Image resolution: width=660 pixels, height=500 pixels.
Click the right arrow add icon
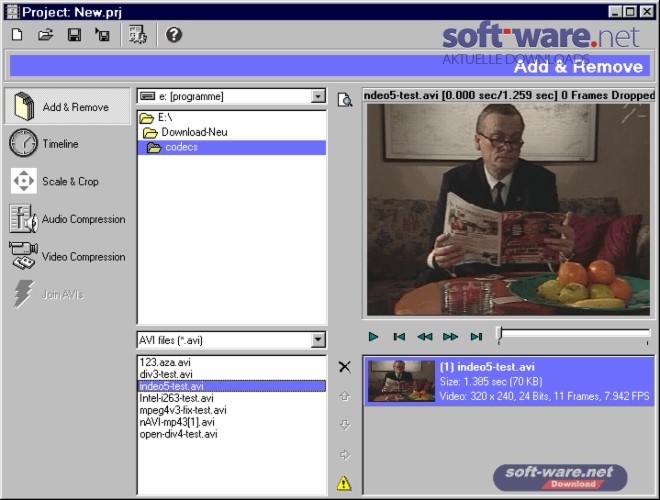click(345, 455)
